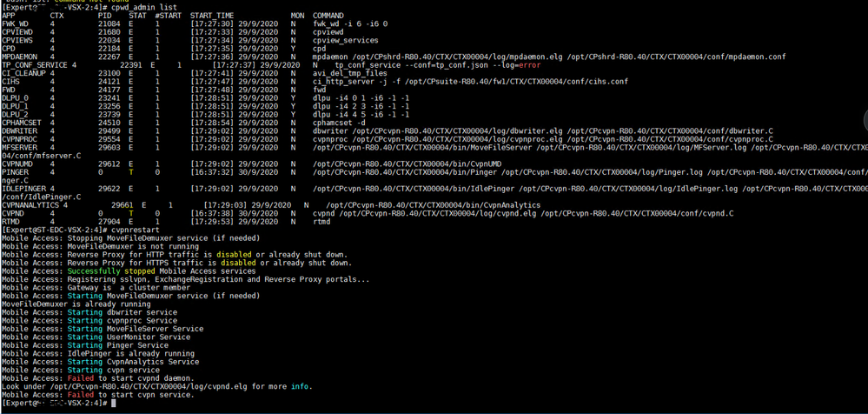Click the red 'Failed' in cvpnd daemon line
The image size is (868, 414).
[x=80, y=378]
